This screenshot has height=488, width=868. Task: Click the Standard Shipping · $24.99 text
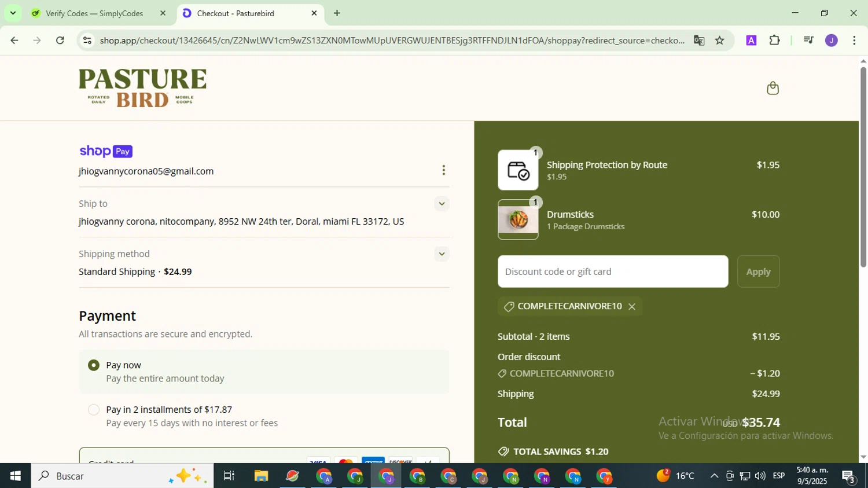tap(135, 272)
